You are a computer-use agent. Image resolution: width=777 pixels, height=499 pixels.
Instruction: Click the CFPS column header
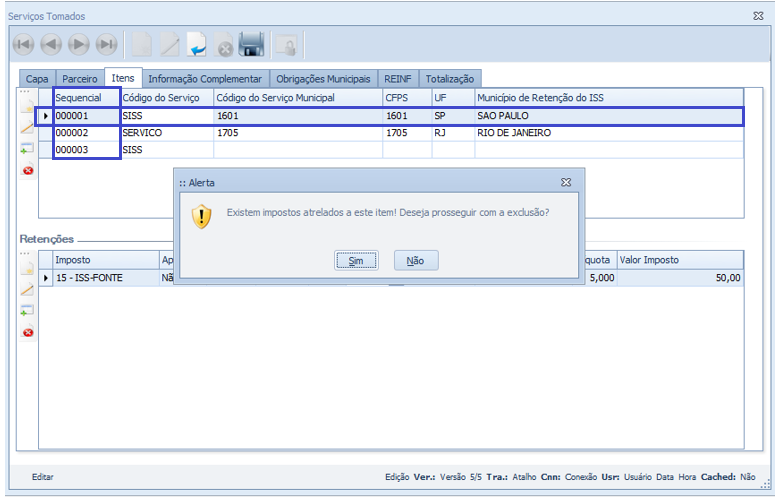407,98
